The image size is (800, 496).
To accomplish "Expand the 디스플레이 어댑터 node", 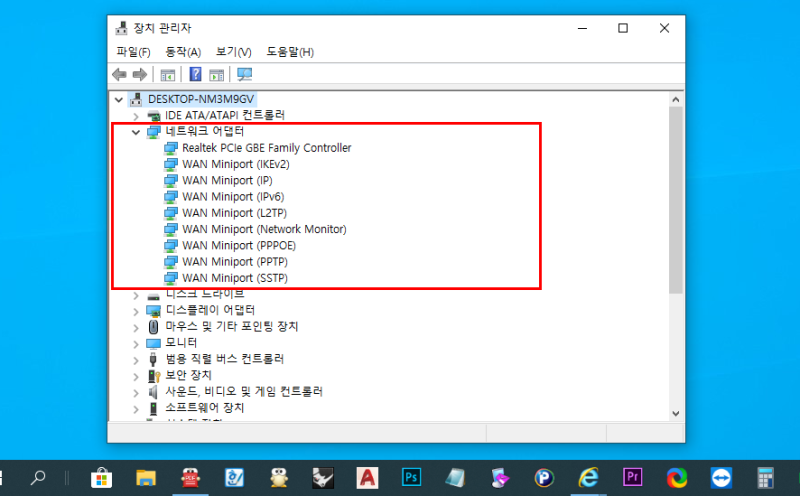I will click(136, 311).
